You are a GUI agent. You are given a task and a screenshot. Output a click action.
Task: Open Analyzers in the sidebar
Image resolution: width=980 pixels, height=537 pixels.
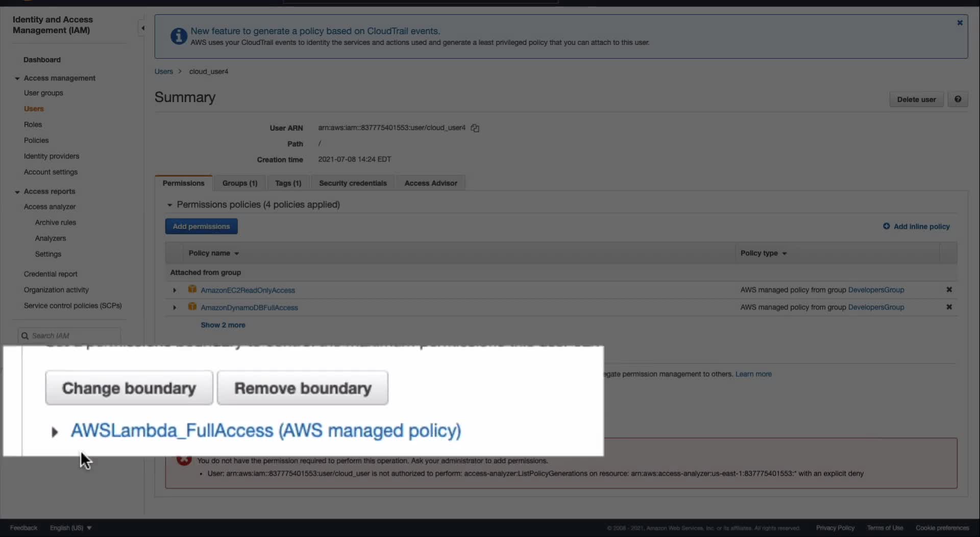(x=51, y=238)
